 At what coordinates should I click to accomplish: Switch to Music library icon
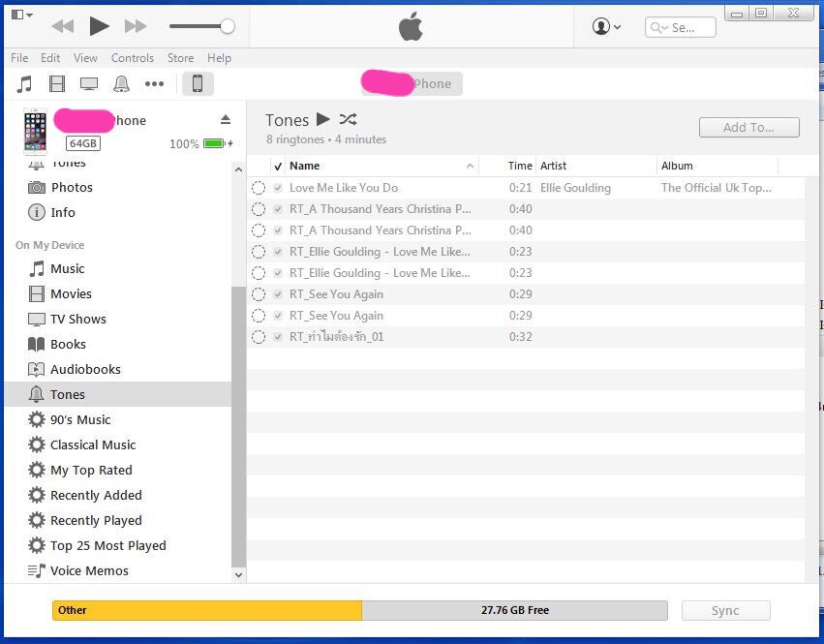pyautogui.click(x=24, y=83)
